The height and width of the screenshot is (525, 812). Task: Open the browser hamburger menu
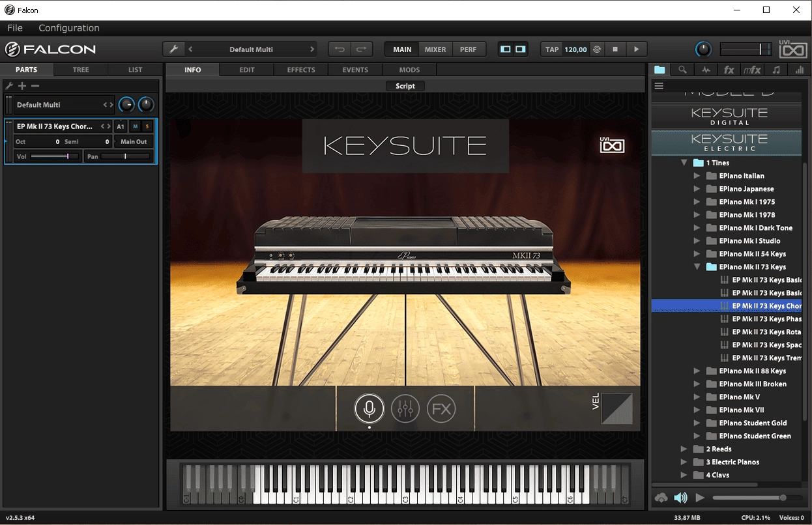(659, 86)
